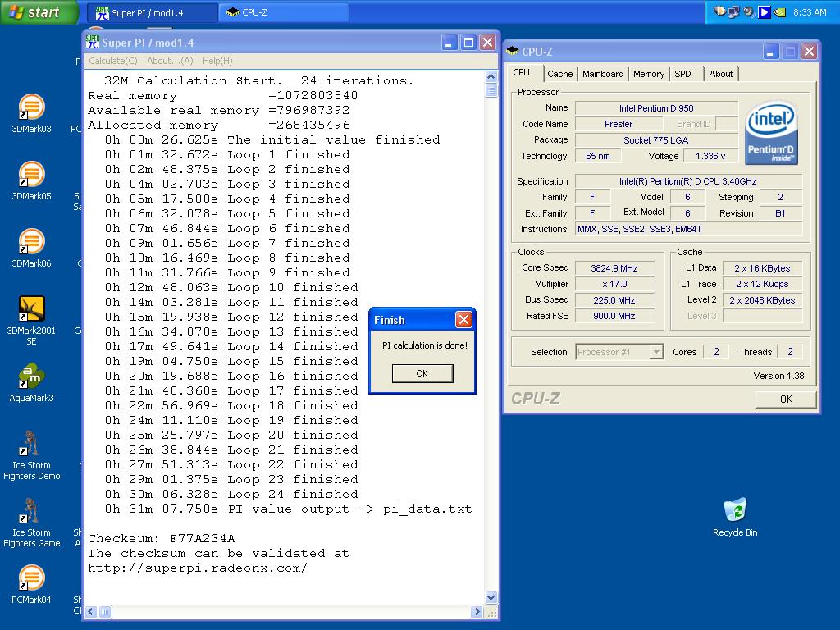Click the Multiplier value x 17.0
This screenshot has width=840, height=630.
(x=614, y=285)
